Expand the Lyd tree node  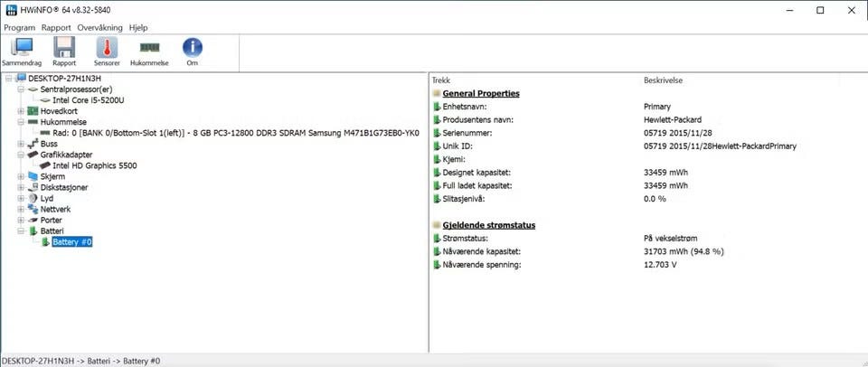click(21, 198)
